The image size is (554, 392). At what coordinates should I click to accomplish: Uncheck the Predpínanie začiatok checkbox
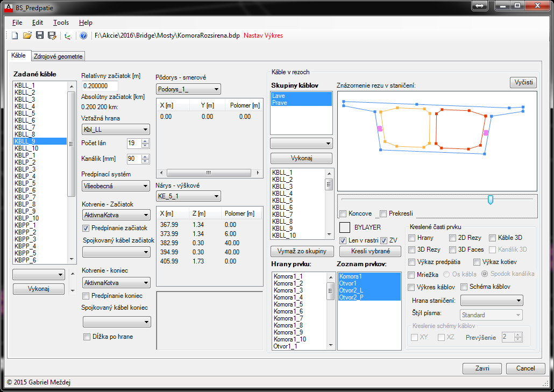pyautogui.click(x=86, y=228)
